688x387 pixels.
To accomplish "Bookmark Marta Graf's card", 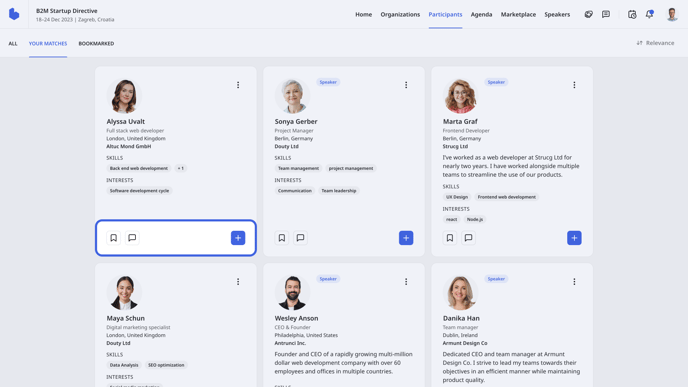I will point(450,238).
